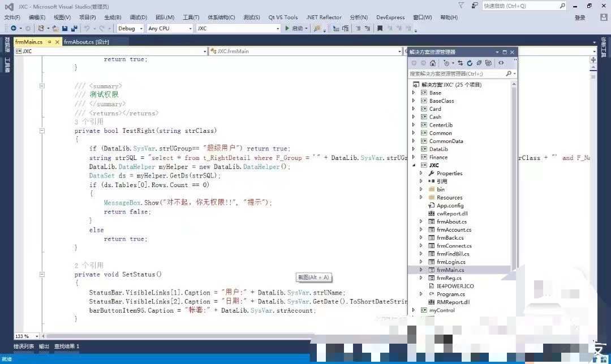Image resolution: width=611 pixels, height=364 pixels.
Task: Click the Solution Explorer search field
Action: (458, 73)
